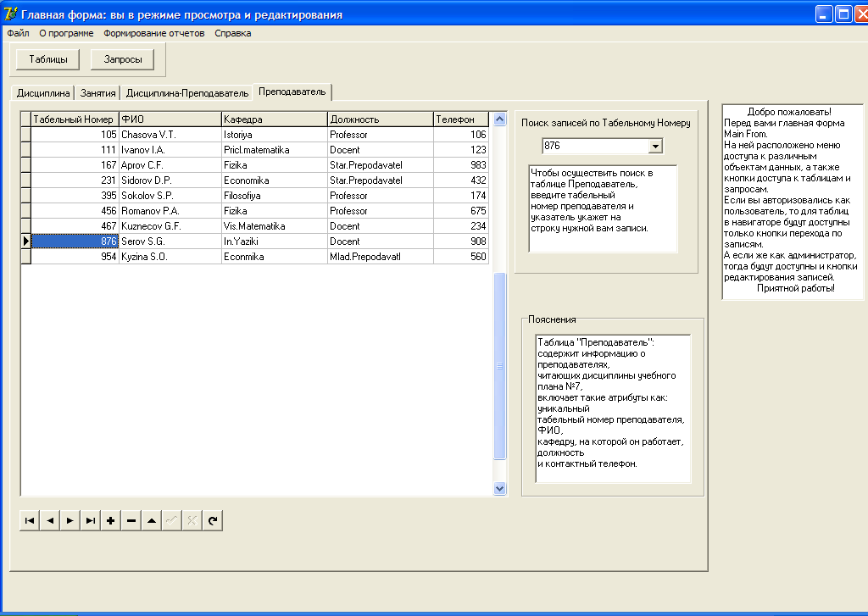This screenshot has width=868, height=616.
Task: Open the Табельный Номер search dropdown arrow
Action: [655, 146]
